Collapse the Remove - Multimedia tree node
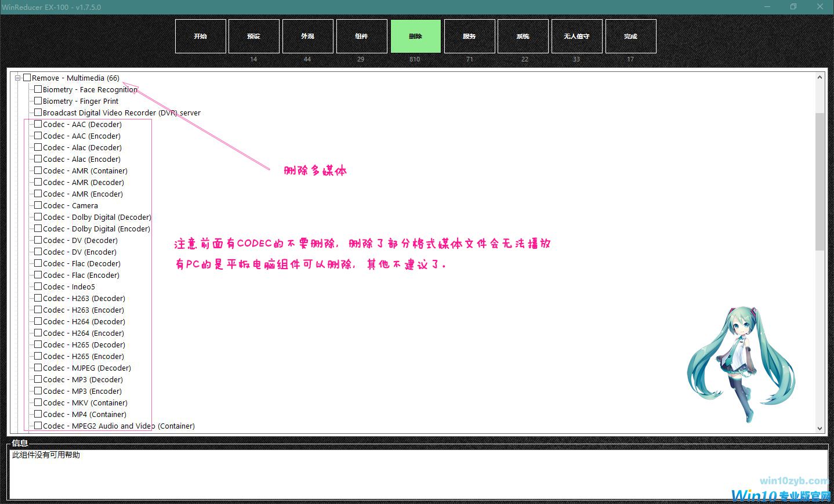 pos(18,78)
